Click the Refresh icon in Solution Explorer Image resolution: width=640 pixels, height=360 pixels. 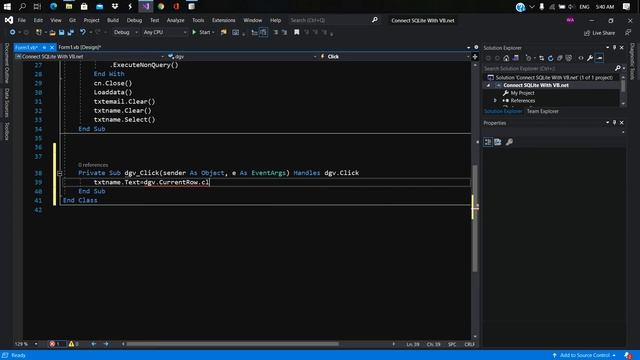coord(550,58)
